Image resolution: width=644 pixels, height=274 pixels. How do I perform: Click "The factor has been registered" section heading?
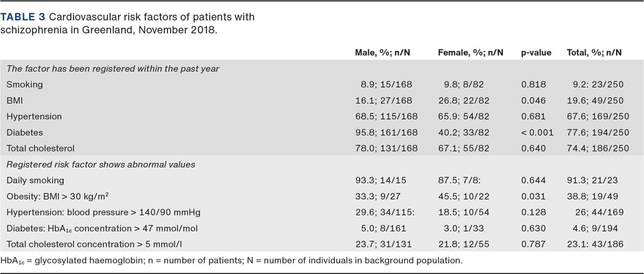coord(112,68)
